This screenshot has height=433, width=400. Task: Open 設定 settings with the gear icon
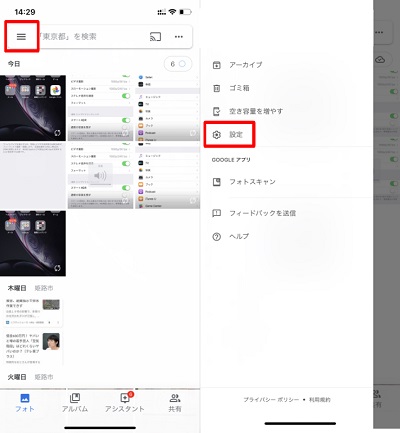tap(229, 134)
